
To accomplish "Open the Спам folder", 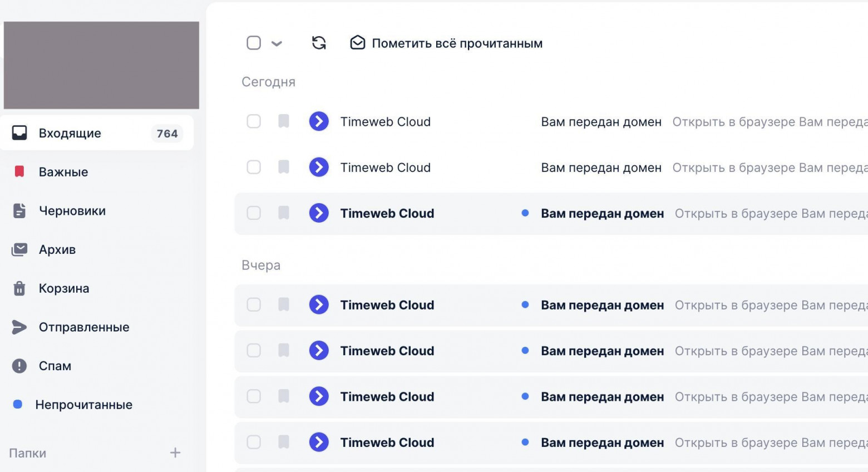I will click(55, 366).
